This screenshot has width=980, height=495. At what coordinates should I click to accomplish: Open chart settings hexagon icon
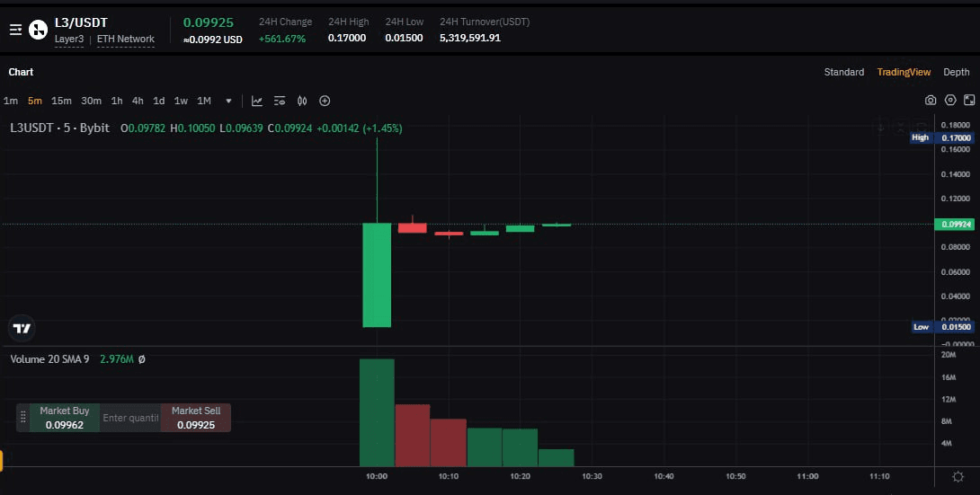click(x=950, y=100)
